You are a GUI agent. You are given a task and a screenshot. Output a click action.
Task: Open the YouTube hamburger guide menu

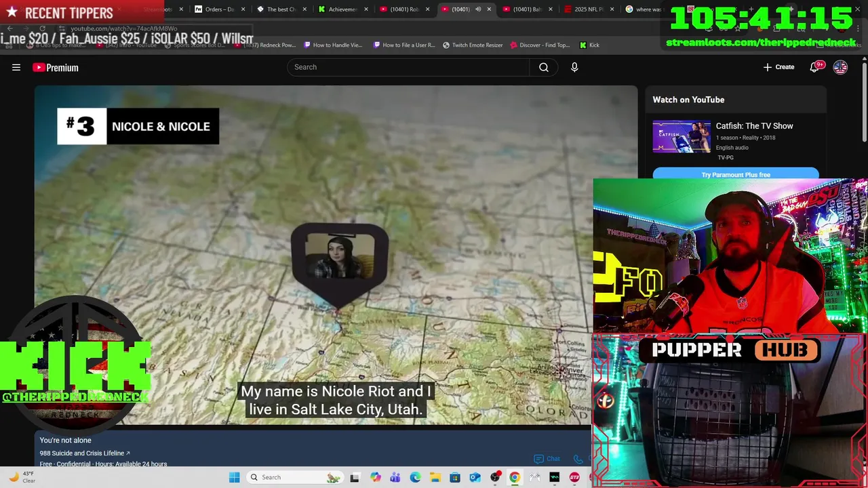[x=16, y=67]
